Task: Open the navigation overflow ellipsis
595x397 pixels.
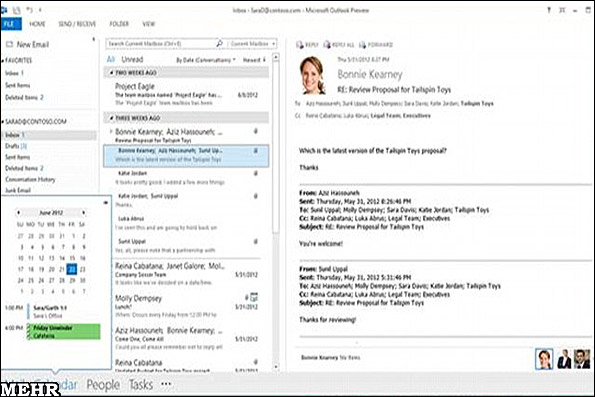Action: (166, 384)
